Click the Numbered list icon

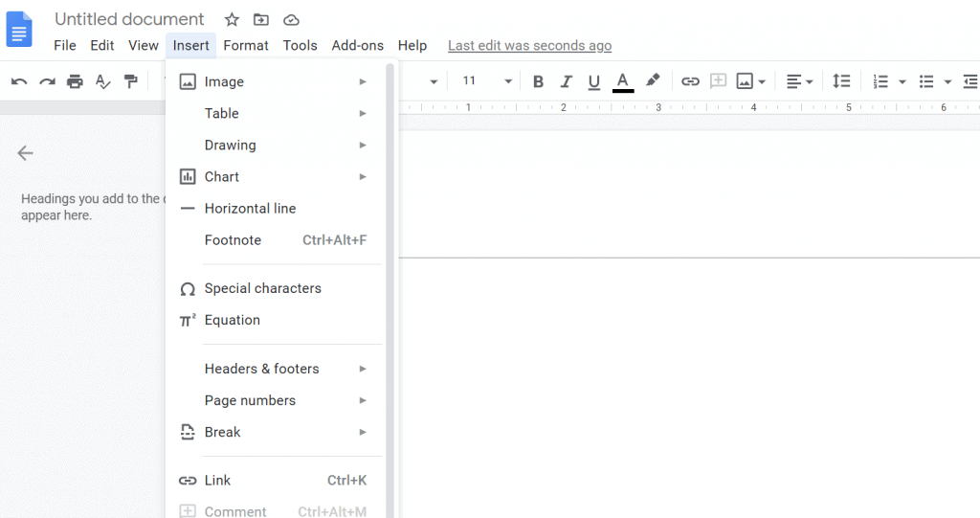tap(880, 81)
